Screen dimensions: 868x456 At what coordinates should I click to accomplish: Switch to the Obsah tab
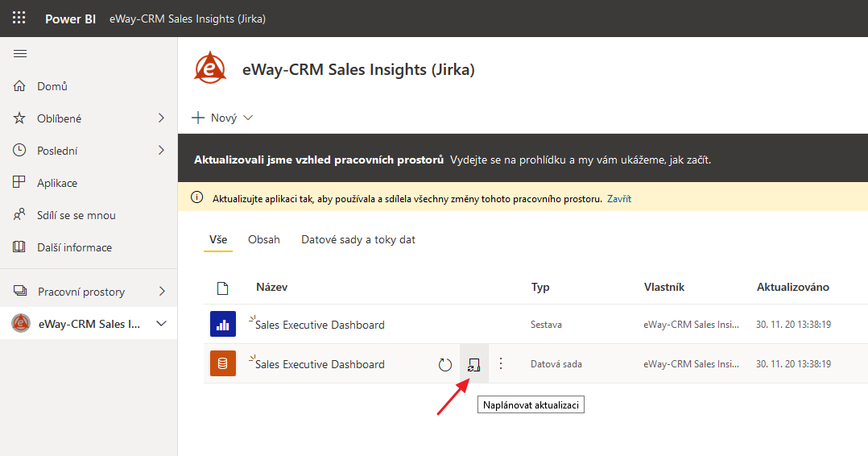click(264, 239)
